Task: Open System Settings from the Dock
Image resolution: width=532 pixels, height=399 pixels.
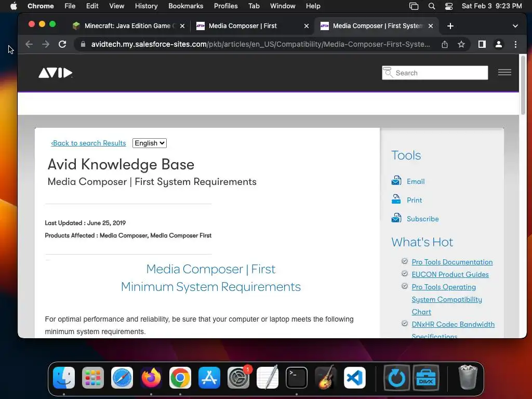Action: (x=238, y=378)
